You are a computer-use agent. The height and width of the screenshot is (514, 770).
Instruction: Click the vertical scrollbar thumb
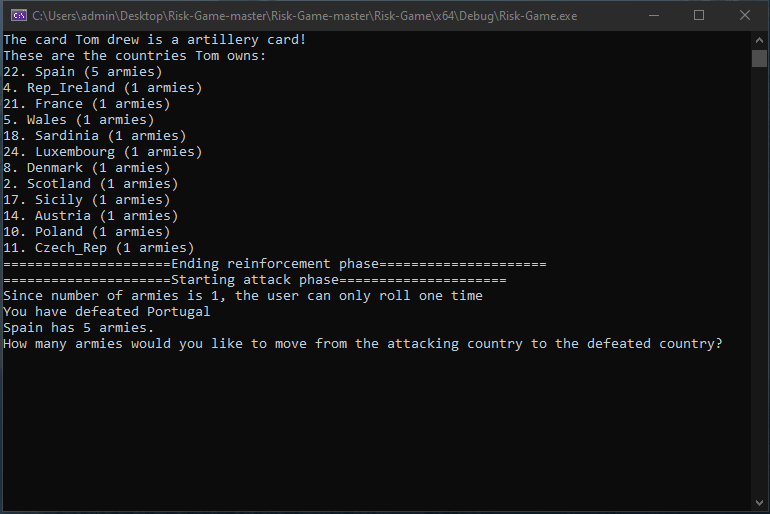[x=759, y=58]
